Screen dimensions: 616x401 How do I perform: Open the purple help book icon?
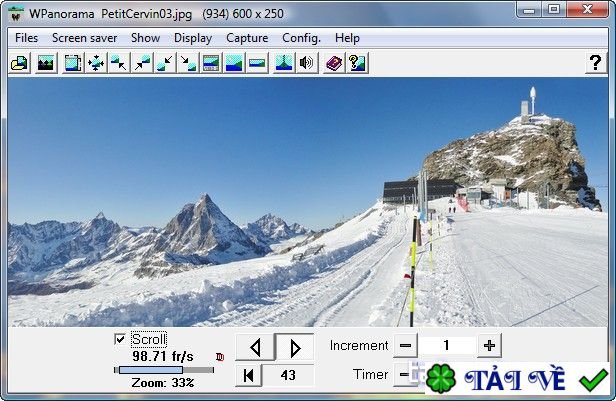coord(334,63)
